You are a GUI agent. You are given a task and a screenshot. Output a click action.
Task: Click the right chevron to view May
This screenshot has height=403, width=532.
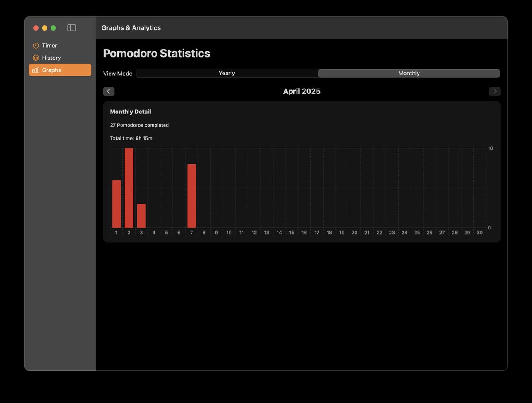click(x=495, y=91)
